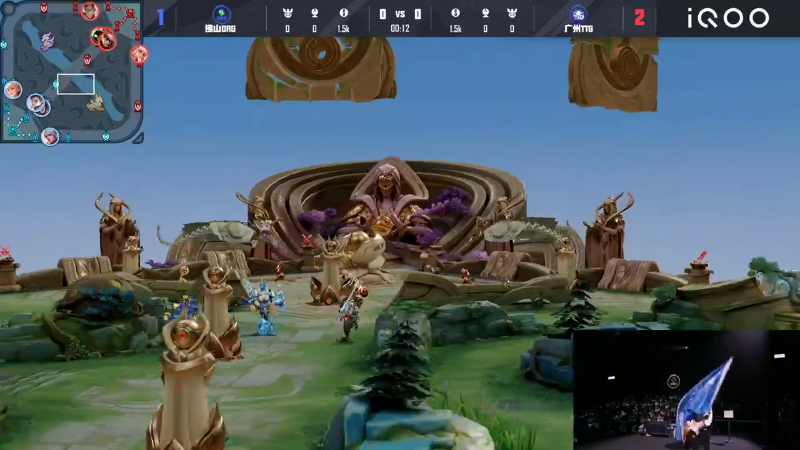The image size is (800, 450).
Task: Select the dark-haired blue hero near blue base
Action: click(35, 103)
